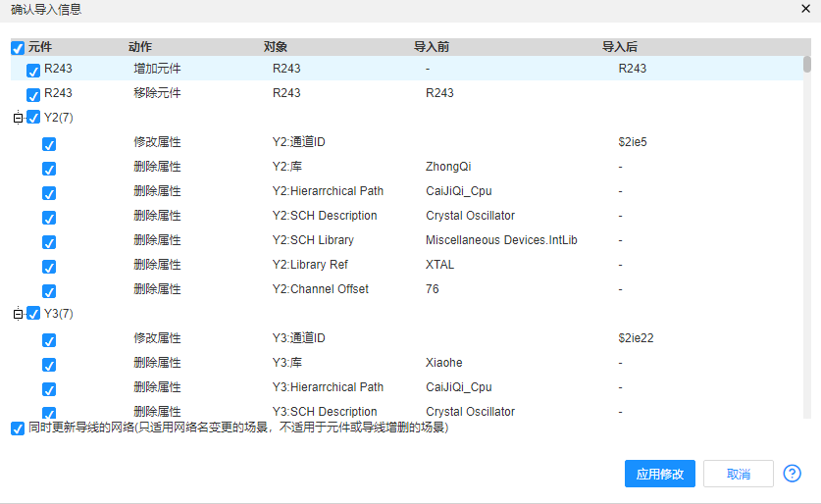Click the 导入后 column header
Image resolution: width=821 pixels, height=504 pixels.
click(x=620, y=47)
